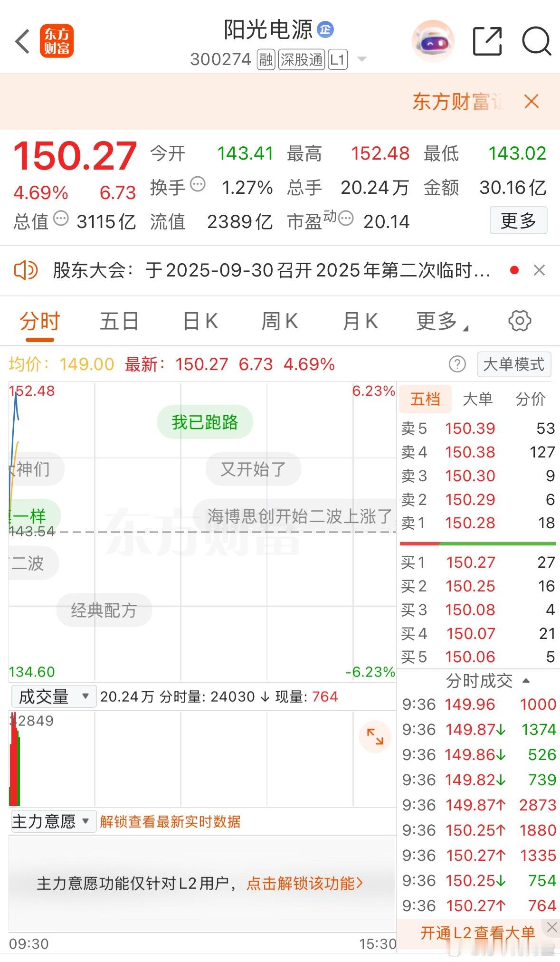Select the 卖1 150.28 row

pos(478,523)
